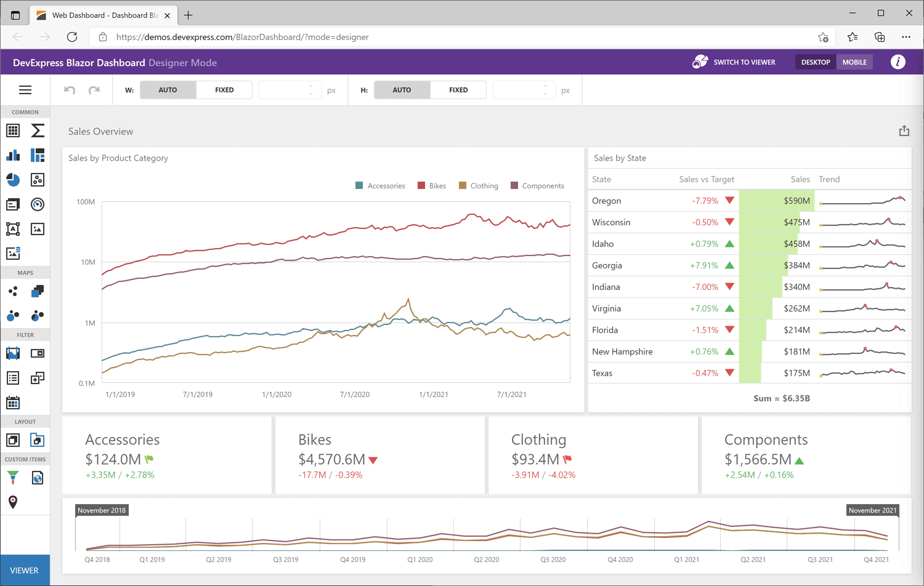Add a Combo Box filter item
This screenshot has height=586, width=924.
[x=38, y=353]
